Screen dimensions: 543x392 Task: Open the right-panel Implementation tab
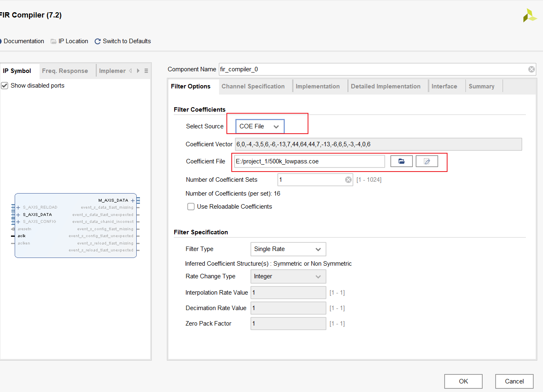[317, 86]
